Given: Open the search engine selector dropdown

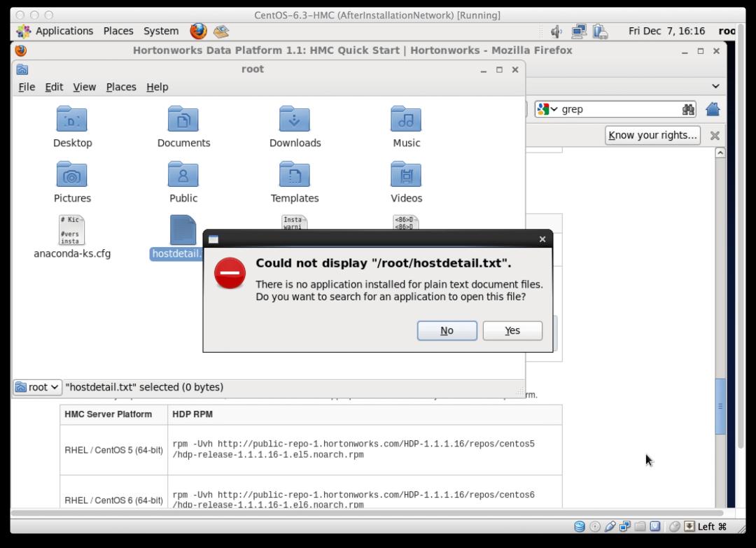Looking at the screenshot, I should [x=547, y=109].
